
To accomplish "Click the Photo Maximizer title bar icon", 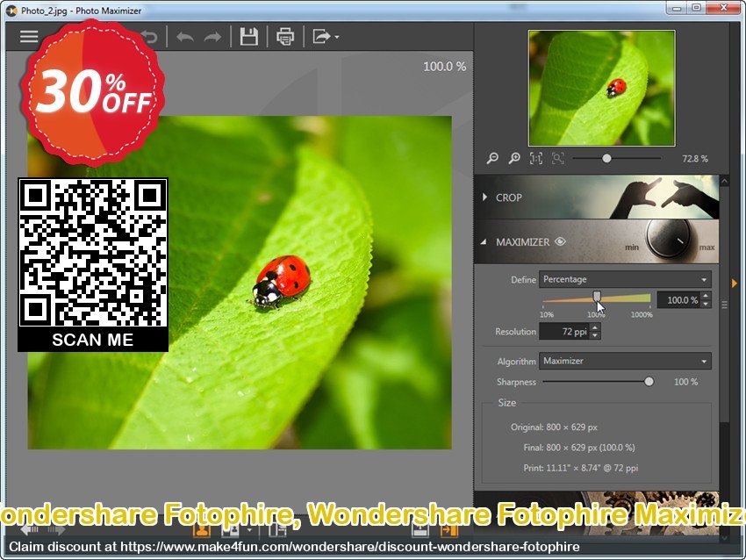I will click(11, 10).
